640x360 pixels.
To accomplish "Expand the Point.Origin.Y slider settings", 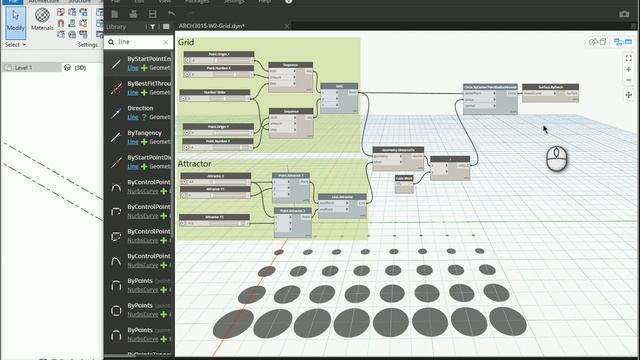I will pos(187,133).
